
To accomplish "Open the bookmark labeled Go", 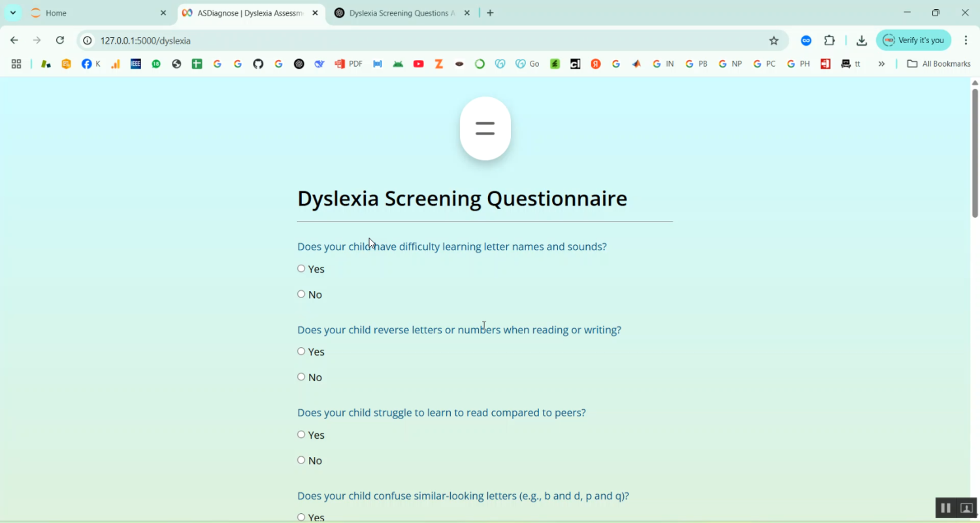I will pos(527,64).
